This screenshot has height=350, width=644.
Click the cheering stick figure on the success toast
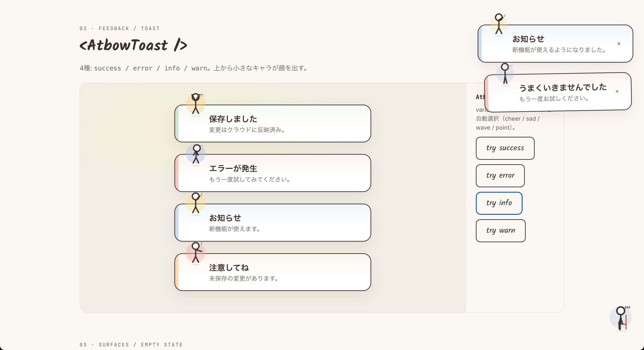coord(195,104)
